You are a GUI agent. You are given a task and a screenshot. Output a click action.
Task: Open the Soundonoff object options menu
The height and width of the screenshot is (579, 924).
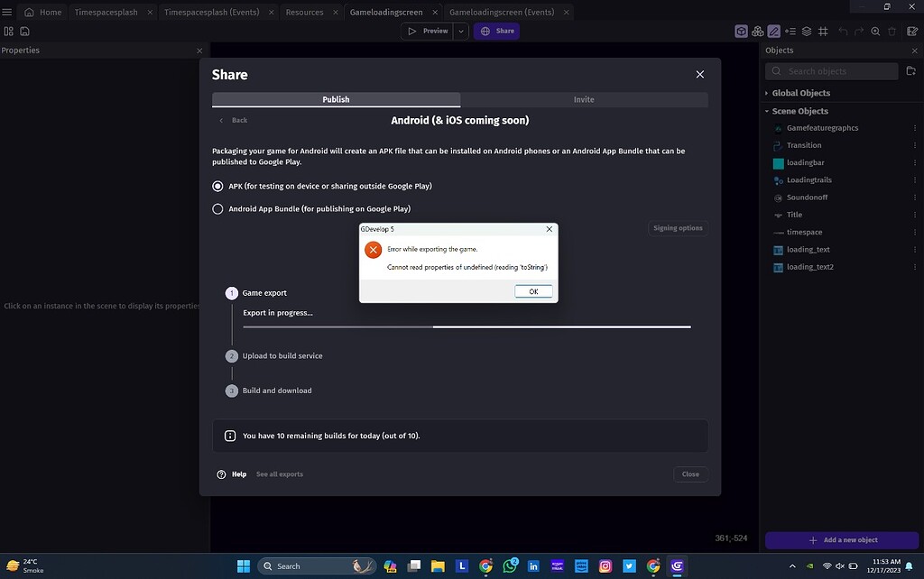point(914,197)
